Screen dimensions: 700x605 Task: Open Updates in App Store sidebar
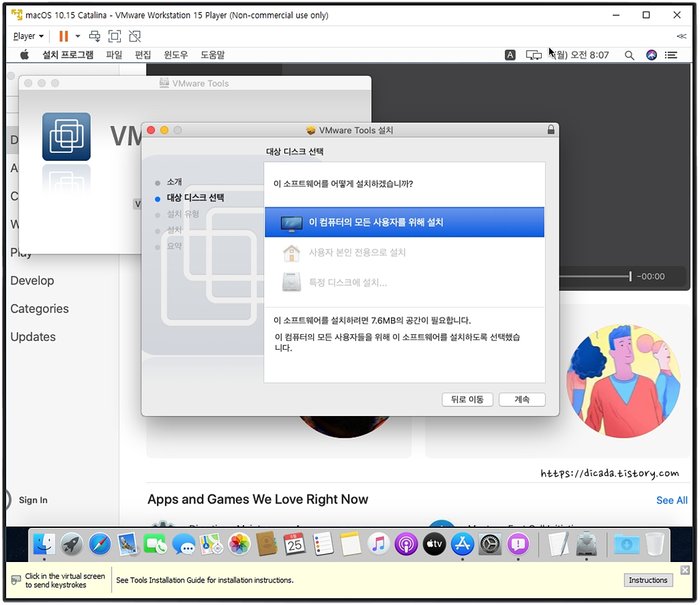click(x=33, y=337)
